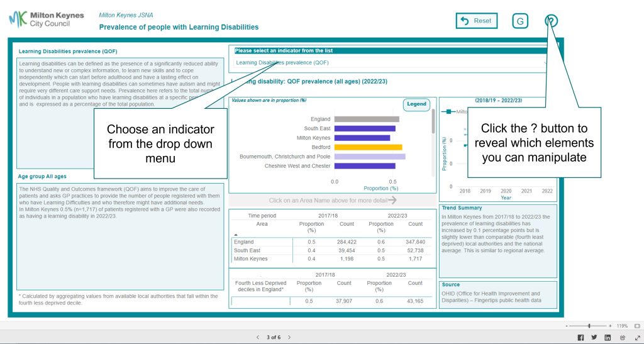Click the Cheshire West and Chester bar

(365, 166)
